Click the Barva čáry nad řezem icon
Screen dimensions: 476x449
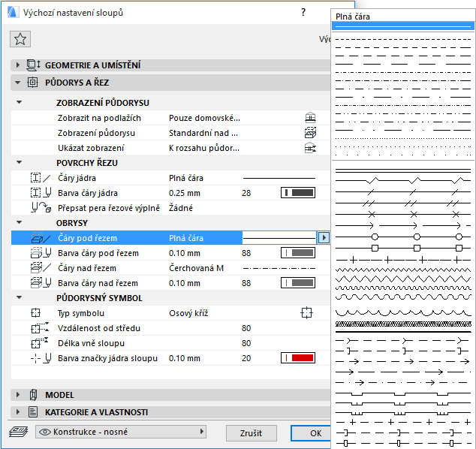pyautogui.click(x=41, y=283)
